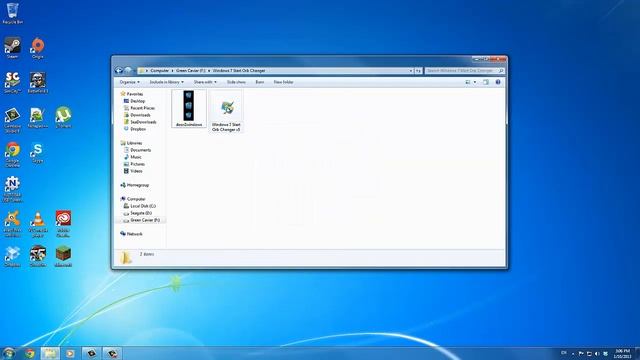This screenshot has height=360, width=640.
Task: Open the Share with dropdown
Action: click(x=205, y=82)
